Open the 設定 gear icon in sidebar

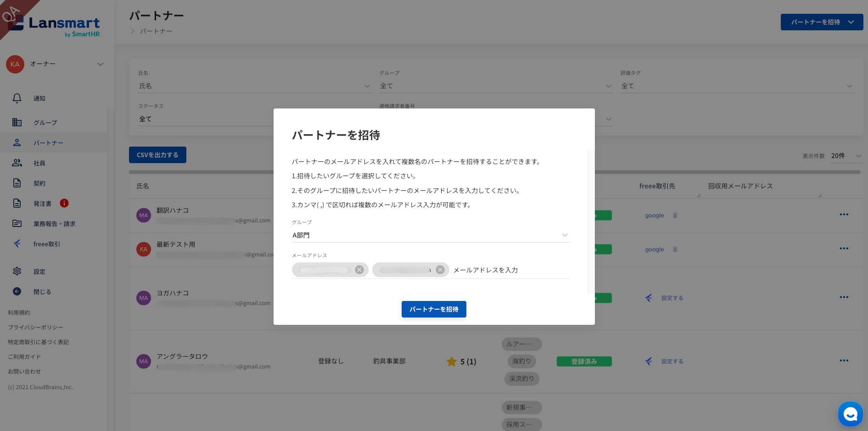click(17, 271)
